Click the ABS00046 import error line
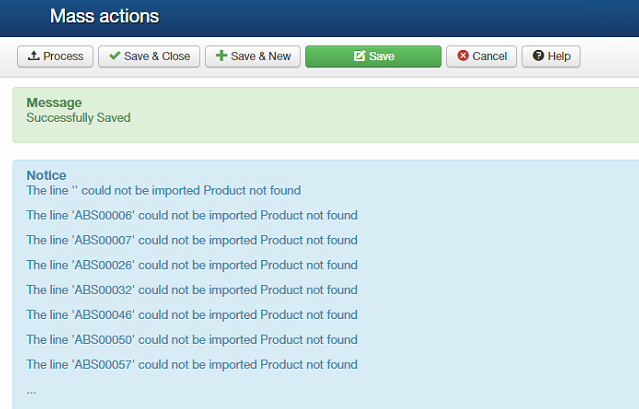The image size is (639, 409). click(191, 315)
